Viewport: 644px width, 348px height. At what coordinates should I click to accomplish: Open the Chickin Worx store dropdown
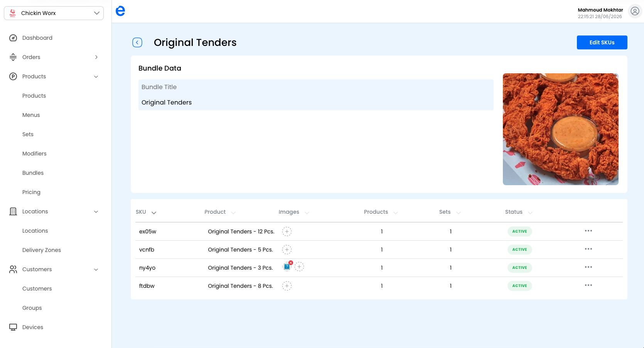[54, 13]
